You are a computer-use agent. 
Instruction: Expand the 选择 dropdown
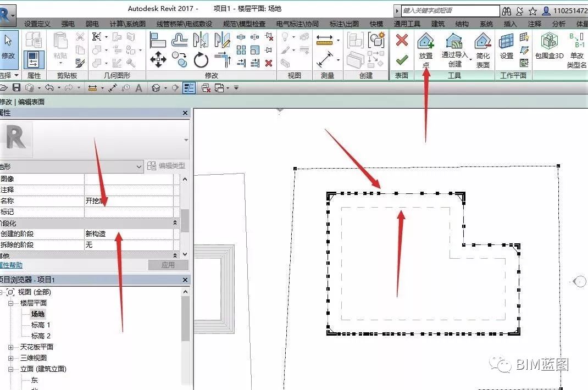point(9,75)
